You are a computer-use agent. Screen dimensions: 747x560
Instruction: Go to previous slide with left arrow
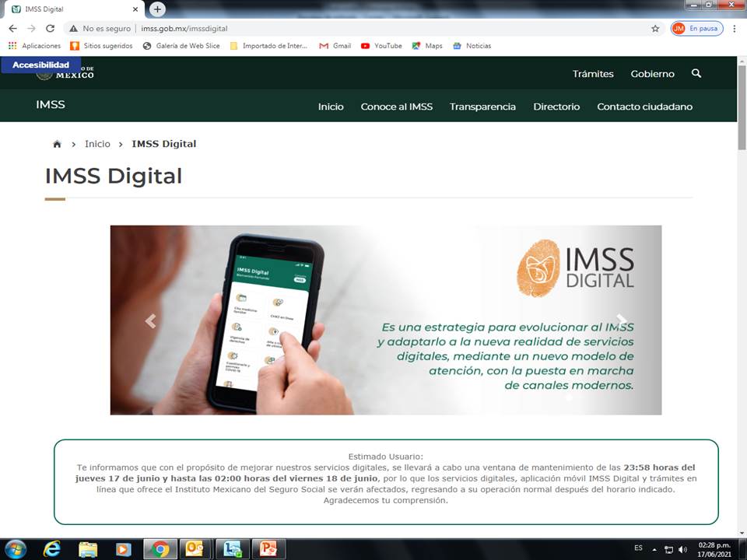150,320
